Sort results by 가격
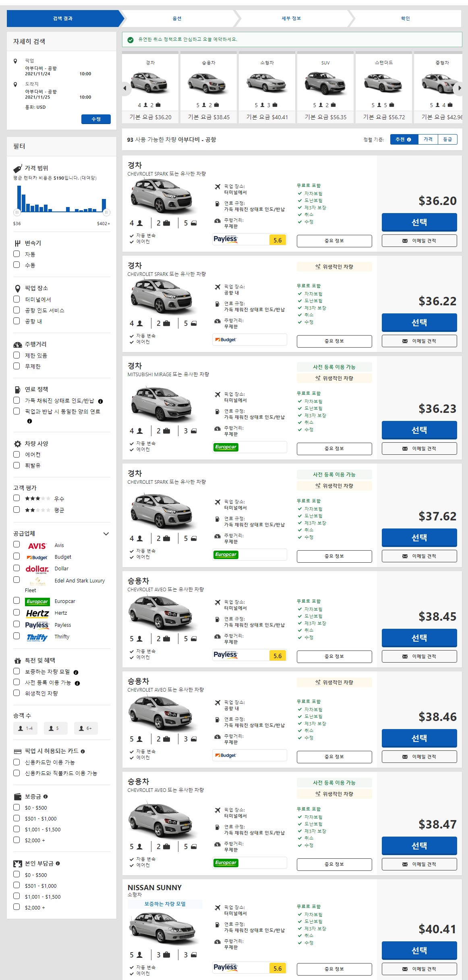Screen dimensions: 468x980 pos(428,139)
